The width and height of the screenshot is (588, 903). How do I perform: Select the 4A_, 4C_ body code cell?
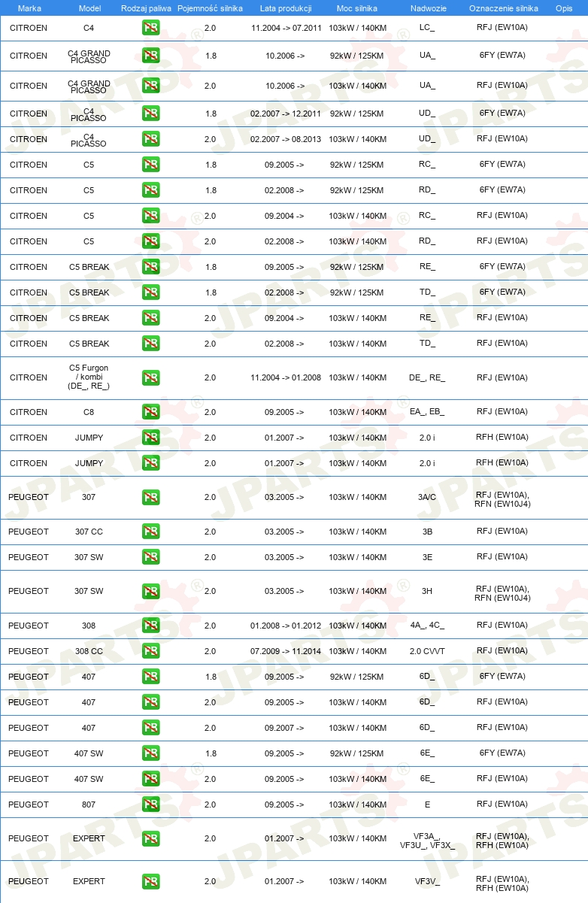pyautogui.click(x=427, y=626)
